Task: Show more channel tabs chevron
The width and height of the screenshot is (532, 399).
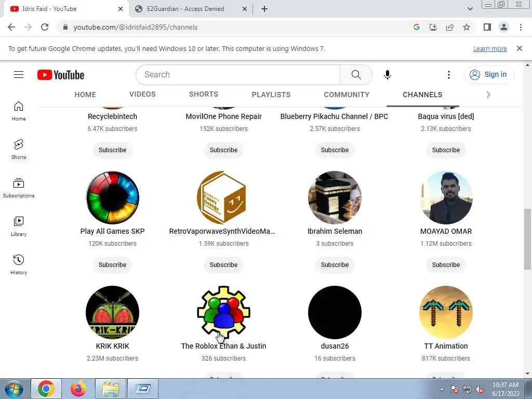Action: click(x=488, y=95)
